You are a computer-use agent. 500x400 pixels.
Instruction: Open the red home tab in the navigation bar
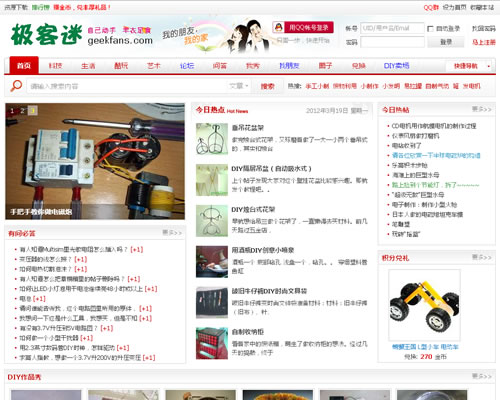[24, 65]
